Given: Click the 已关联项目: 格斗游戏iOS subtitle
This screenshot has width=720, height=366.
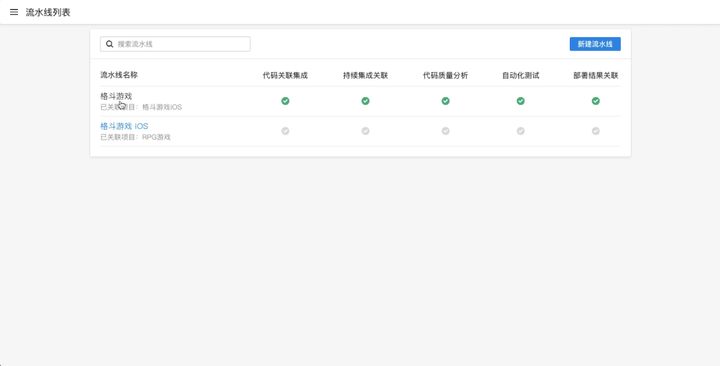Looking at the screenshot, I should [x=141, y=107].
